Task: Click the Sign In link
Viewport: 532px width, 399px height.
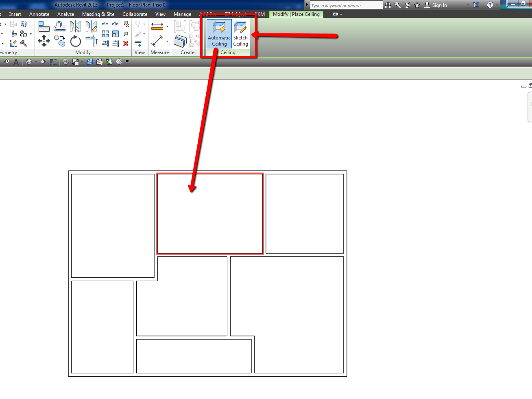Action: click(440, 5)
